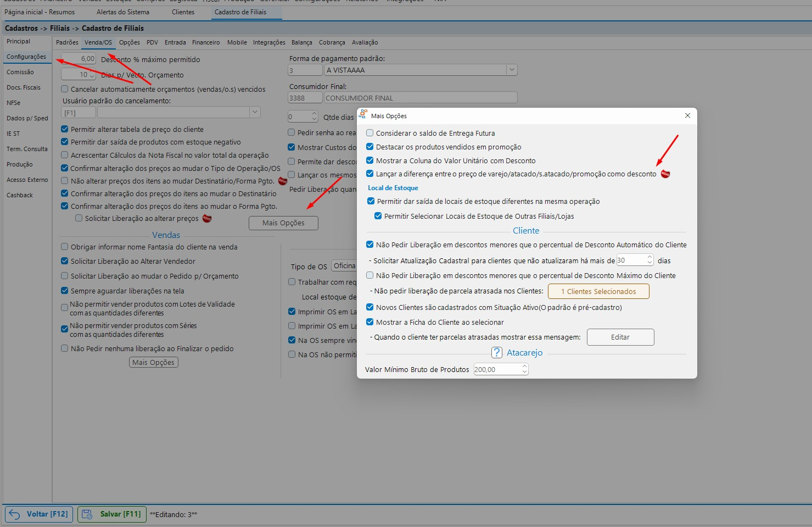The image size is (812, 527).
Task: Click the Voltar arrow icon
Action: [x=14, y=514]
